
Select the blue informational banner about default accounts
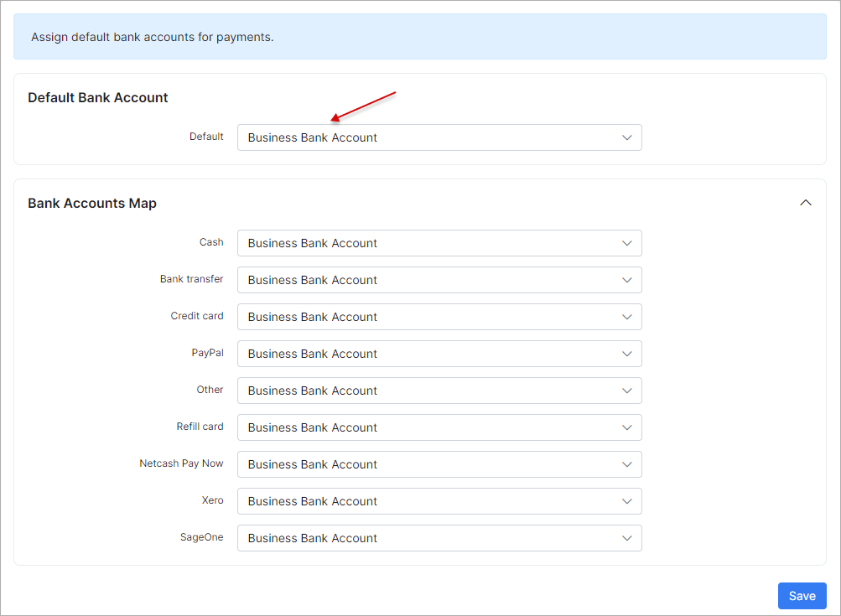419,36
